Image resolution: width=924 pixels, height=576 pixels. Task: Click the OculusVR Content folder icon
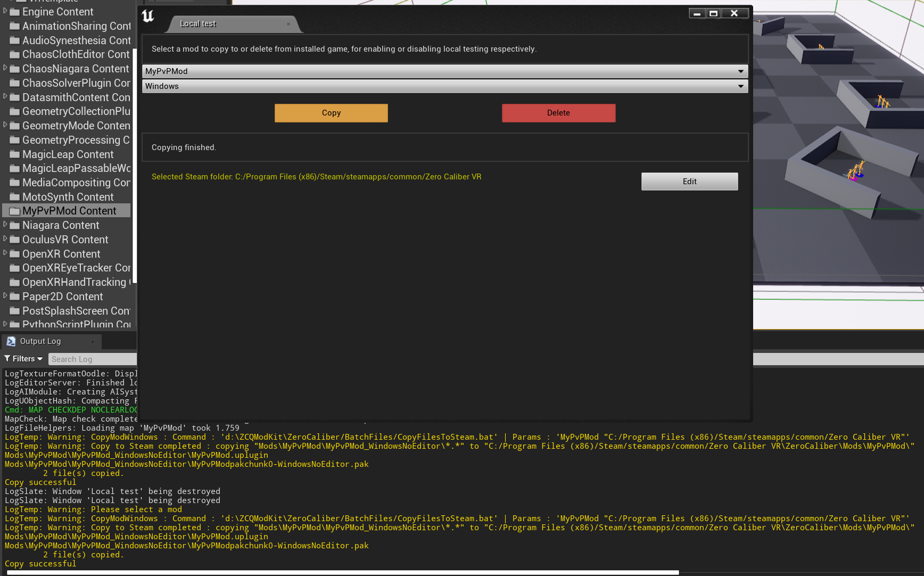click(x=15, y=240)
